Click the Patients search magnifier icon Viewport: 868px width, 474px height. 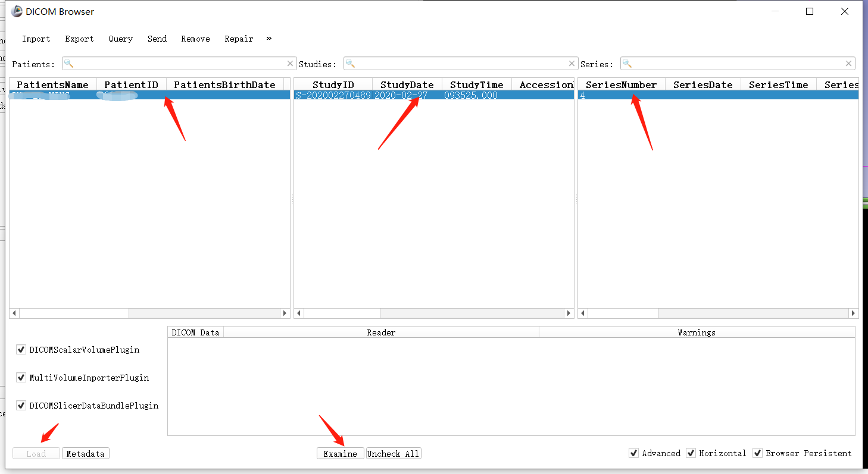(68, 64)
